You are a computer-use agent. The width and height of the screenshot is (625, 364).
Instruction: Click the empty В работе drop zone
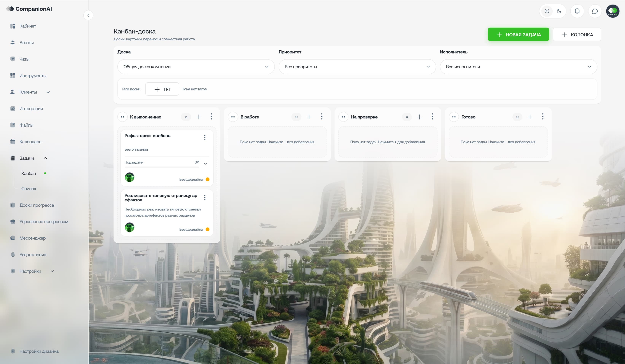277,142
